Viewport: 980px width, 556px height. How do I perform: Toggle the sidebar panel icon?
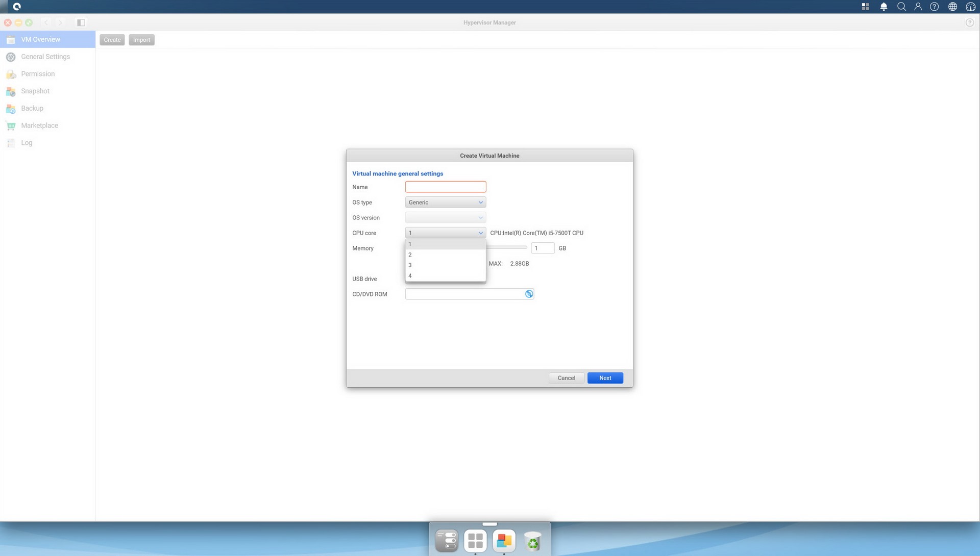pyautogui.click(x=81, y=22)
